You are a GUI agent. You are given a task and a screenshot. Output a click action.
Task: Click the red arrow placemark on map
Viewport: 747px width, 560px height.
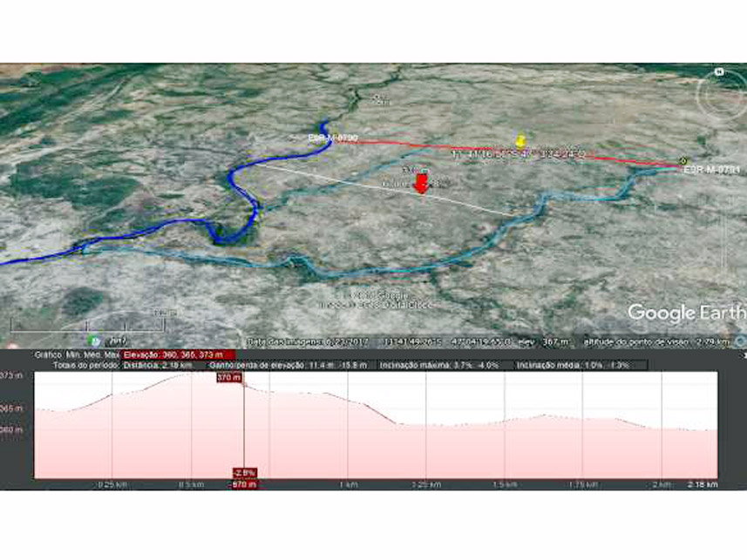point(421,184)
